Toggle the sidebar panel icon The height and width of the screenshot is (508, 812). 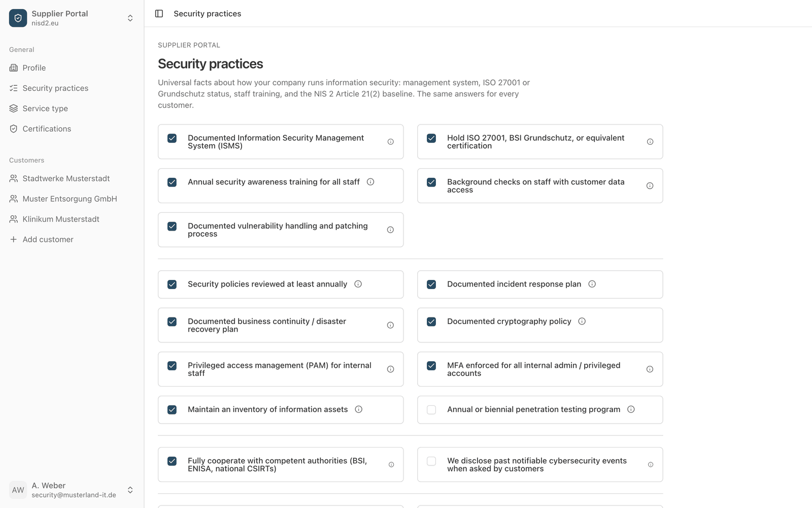pos(159,14)
